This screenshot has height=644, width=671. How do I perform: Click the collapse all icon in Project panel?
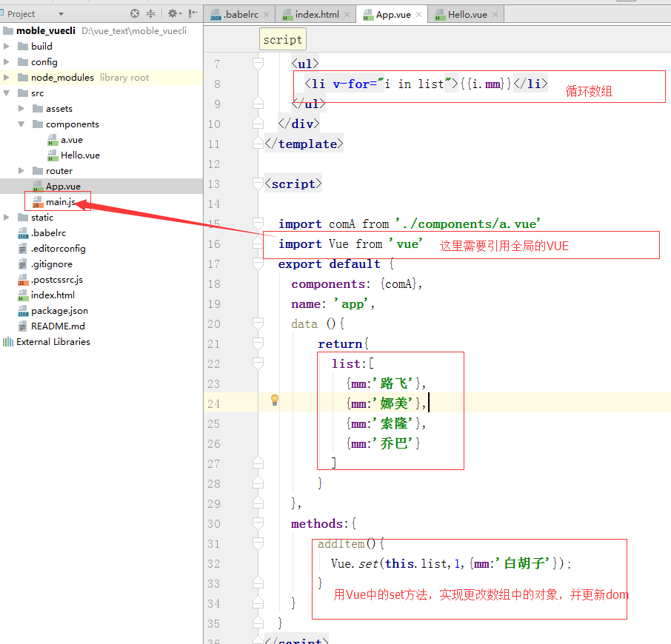150,13
